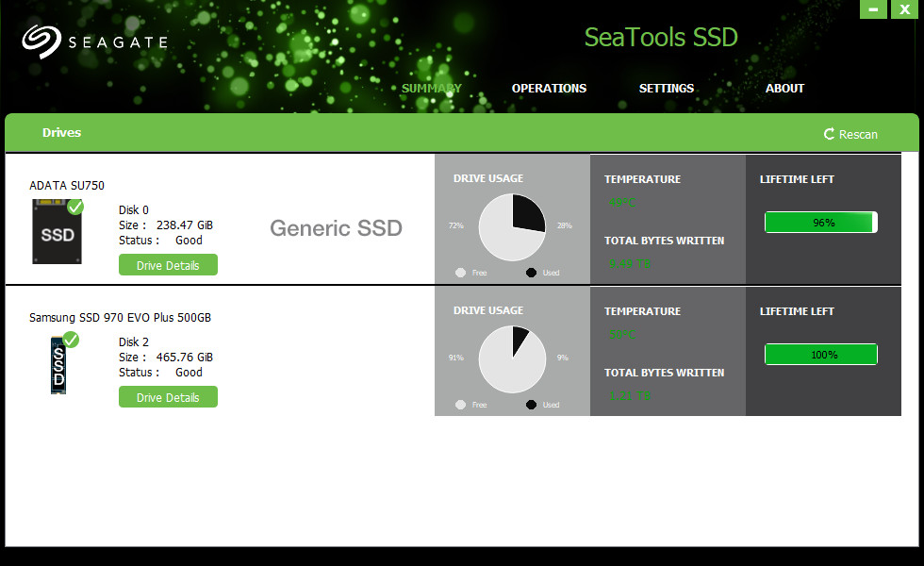924x566 pixels.
Task: Click the 28% used label
Action: pyautogui.click(x=565, y=225)
